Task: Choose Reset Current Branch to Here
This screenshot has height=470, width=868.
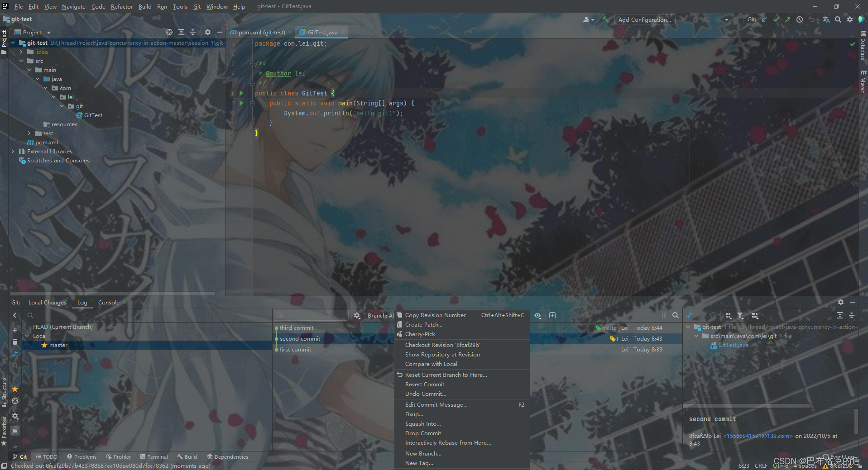Action: click(x=462, y=375)
